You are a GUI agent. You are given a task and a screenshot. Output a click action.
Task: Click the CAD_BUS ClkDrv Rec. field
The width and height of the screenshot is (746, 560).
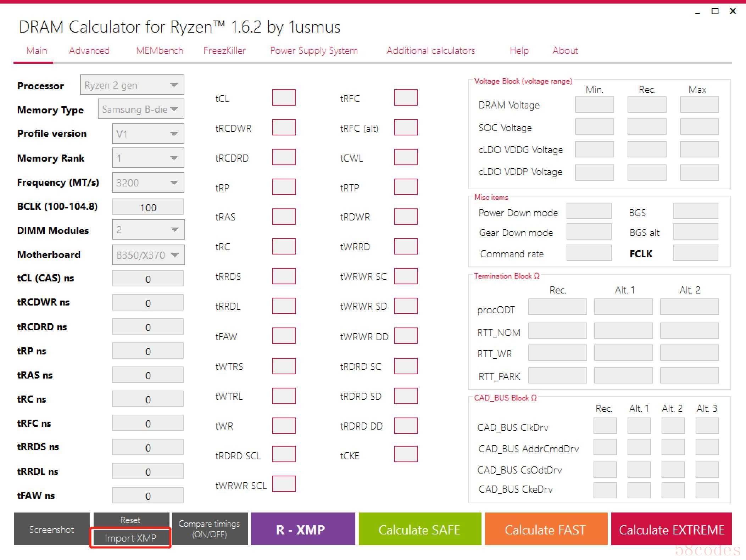tap(605, 426)
